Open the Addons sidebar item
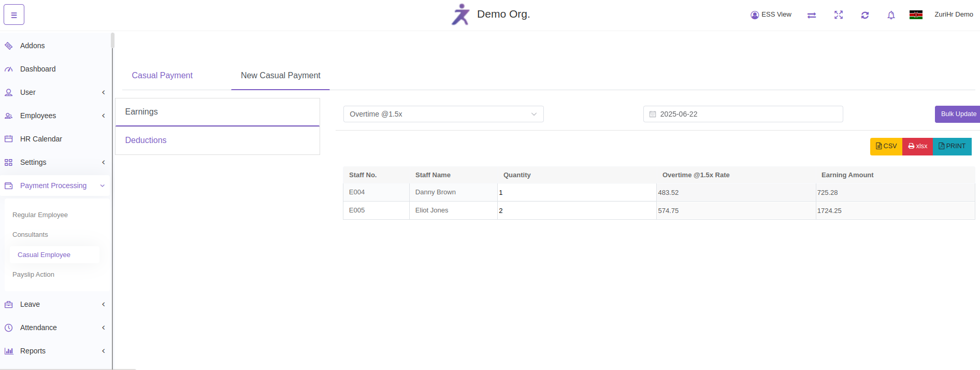 [x=32, y=46]
